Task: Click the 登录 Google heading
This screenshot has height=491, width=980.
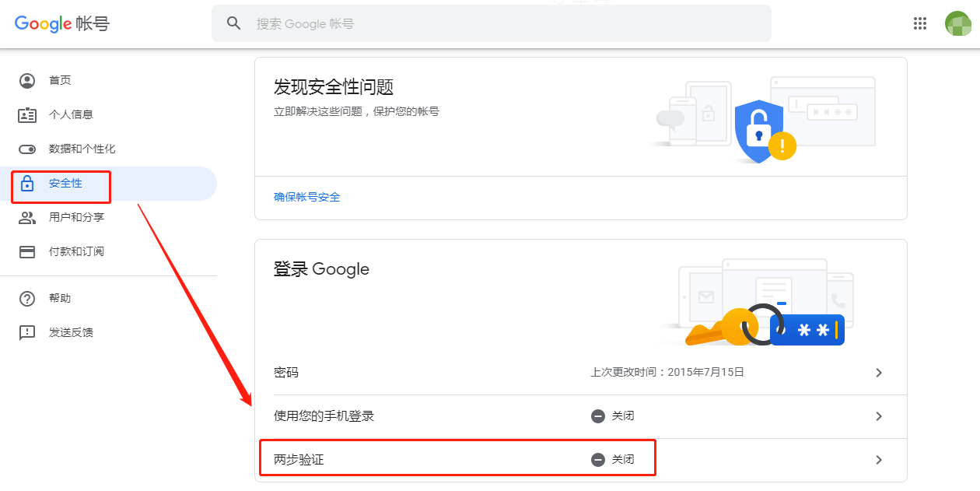Action: [x=321, y=270]
